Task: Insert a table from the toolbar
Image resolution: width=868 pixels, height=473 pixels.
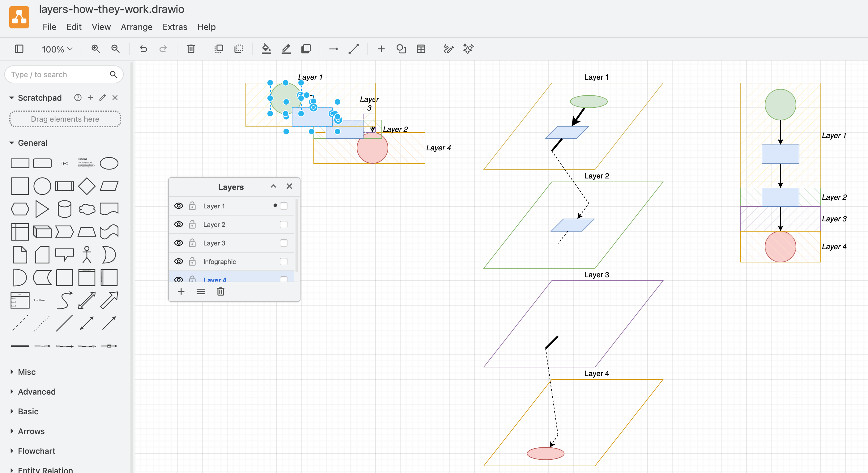Action: click(421, 49)
